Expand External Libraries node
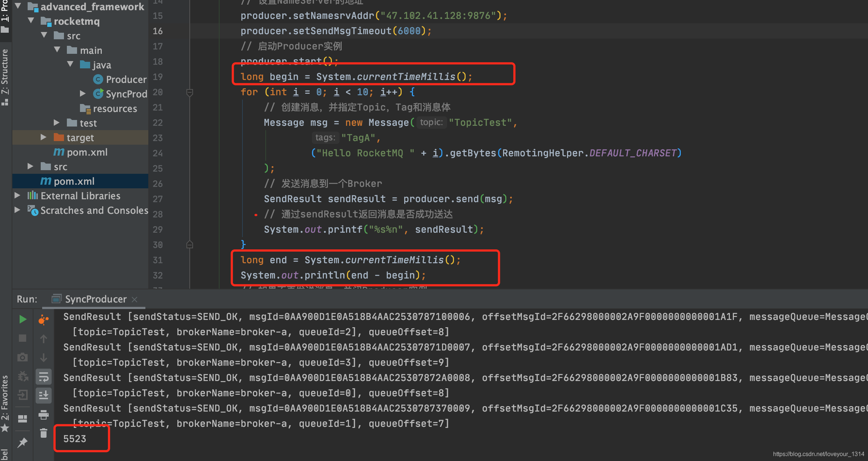 (17, 196)
